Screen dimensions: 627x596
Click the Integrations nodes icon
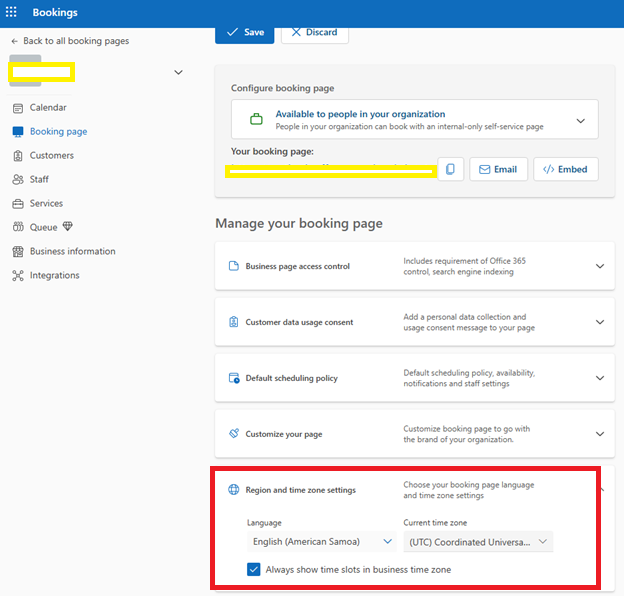(x=18, y=276)
